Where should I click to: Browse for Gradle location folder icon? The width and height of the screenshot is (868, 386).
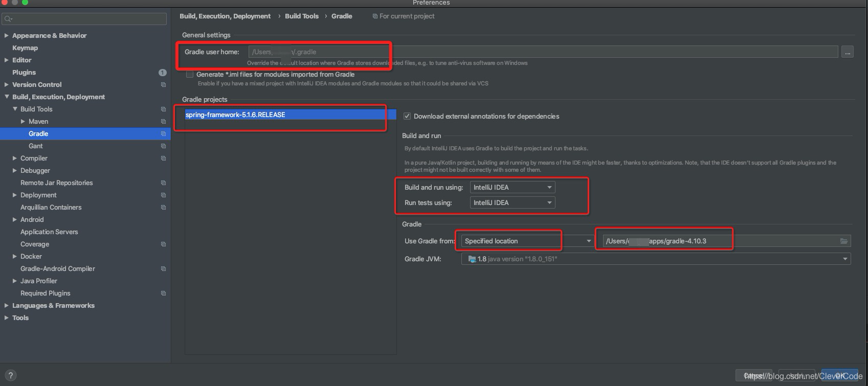[x=844, y=241]
